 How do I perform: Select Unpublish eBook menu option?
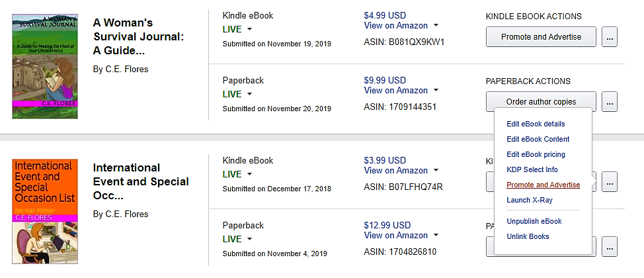534,221
